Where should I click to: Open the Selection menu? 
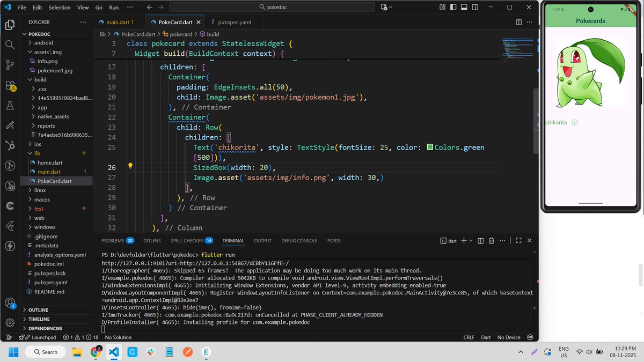[60, 8]
